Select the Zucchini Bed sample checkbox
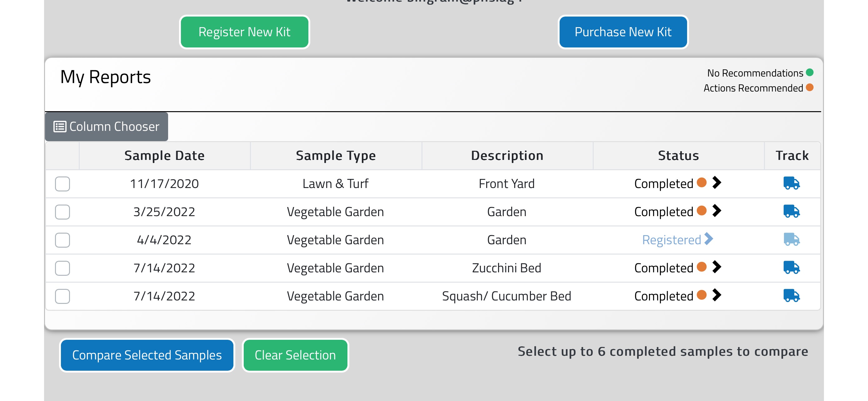Image resolution: width=868 pixels, height=401 pixels. 62,268
